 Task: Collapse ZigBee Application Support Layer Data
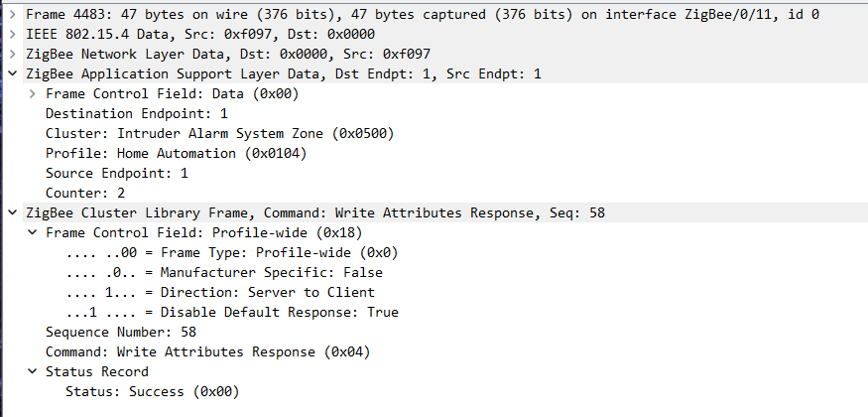coord(12,73)
